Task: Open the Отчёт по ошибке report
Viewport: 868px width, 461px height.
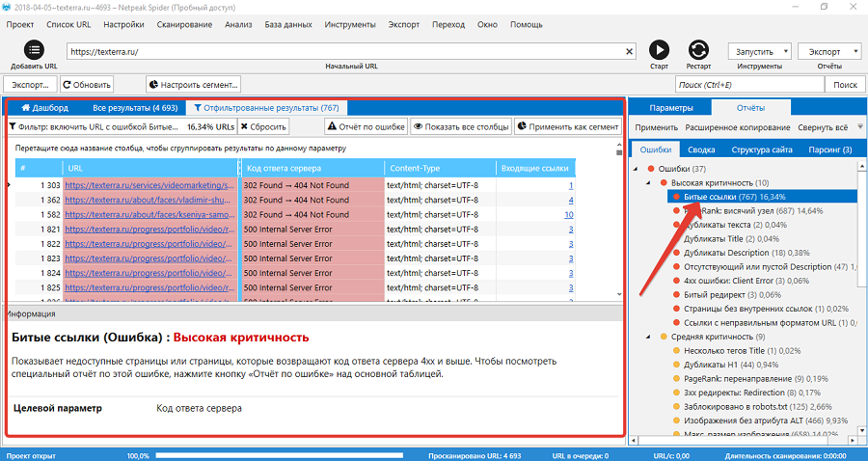Action: coord(366,126)
